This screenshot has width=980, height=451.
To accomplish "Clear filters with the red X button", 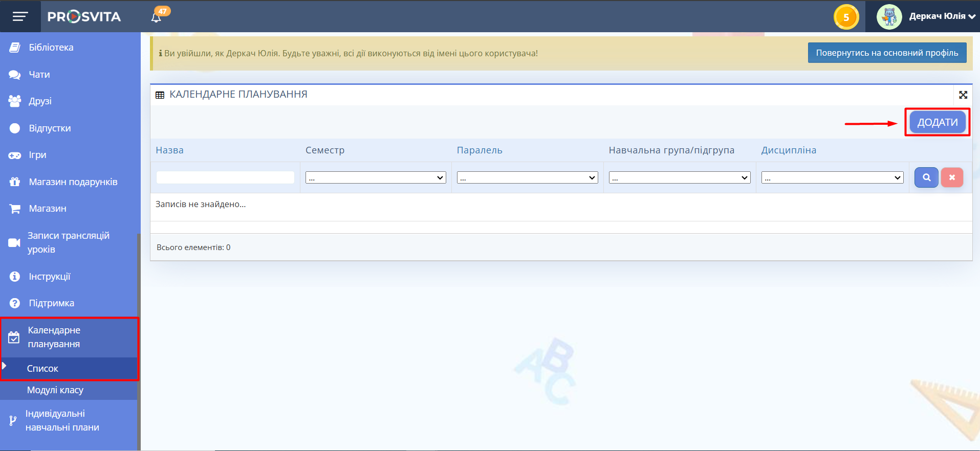I will (x=952, y=177).
